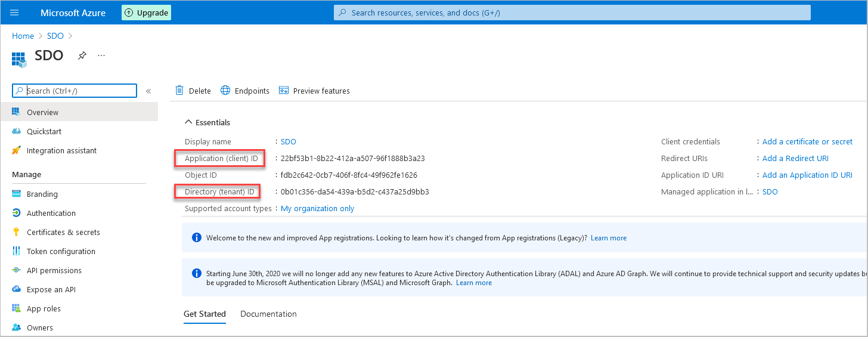Go to the Home breadcrumb
Viewport: 868px width, 337px height.
coord(23,36)
